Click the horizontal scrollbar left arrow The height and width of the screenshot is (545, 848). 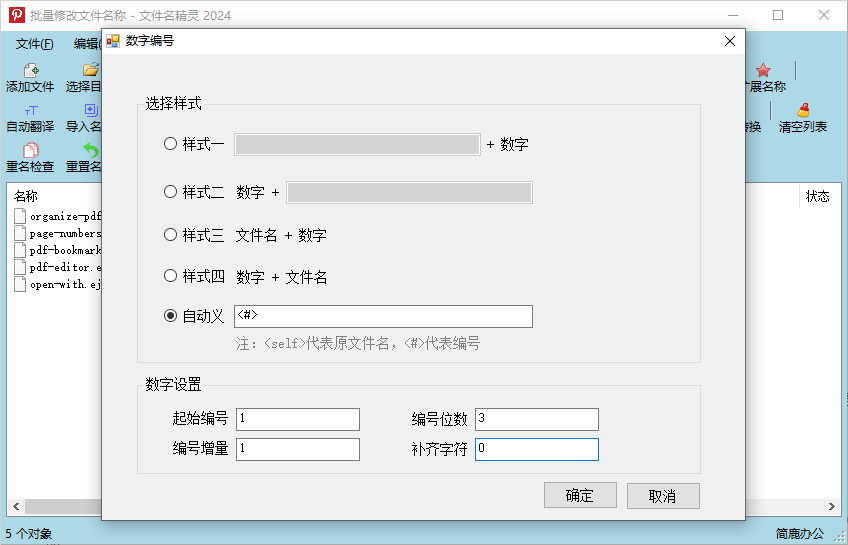(x=16, y=507)
